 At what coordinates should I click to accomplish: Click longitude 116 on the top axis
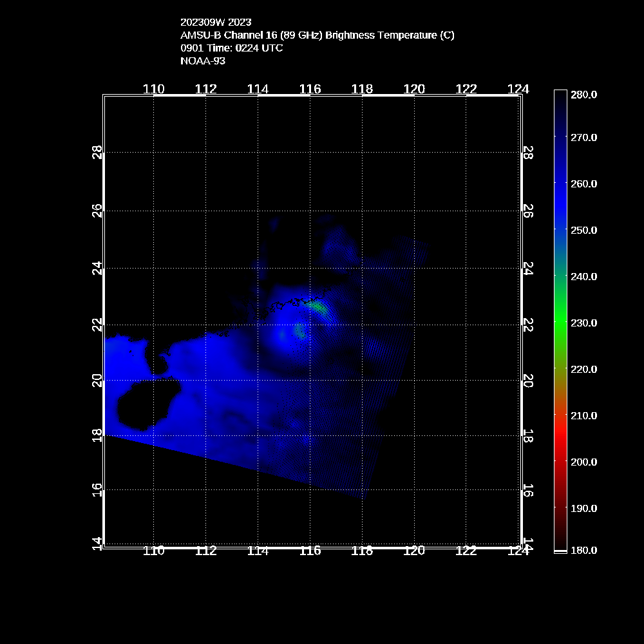point(310,89)
